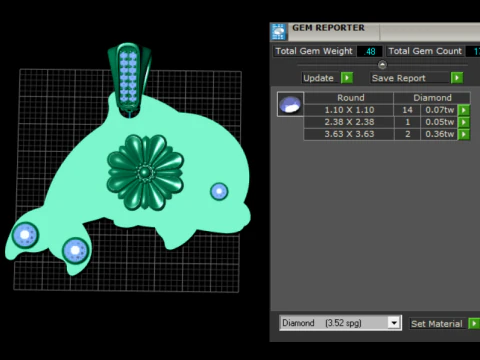Click green arrow next to Save Report
480x360 pixels.
coord(457,78)
